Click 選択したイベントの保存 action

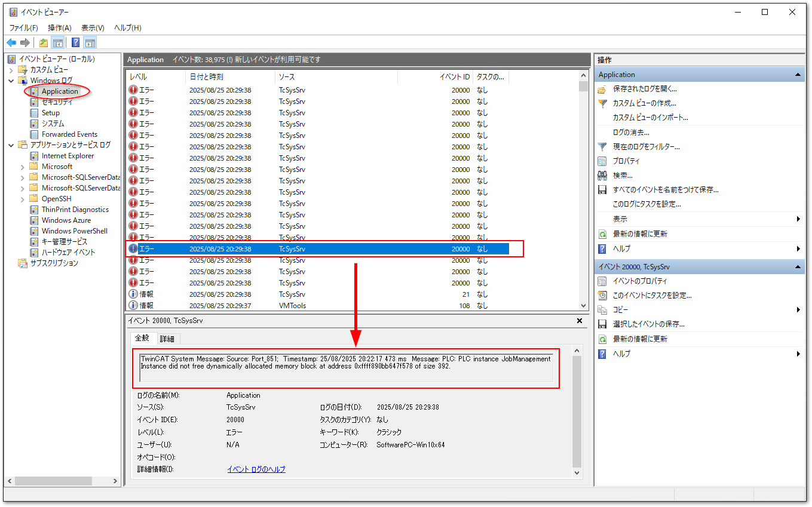point(649,324)
